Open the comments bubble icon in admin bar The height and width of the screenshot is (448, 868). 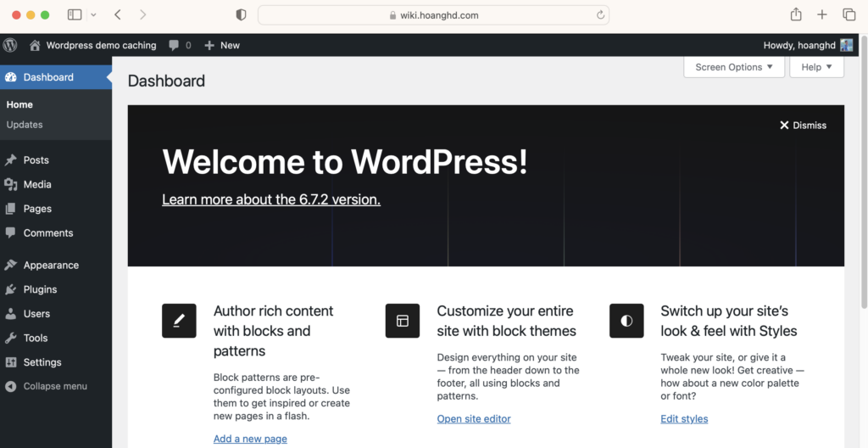(x=174, y=46)
